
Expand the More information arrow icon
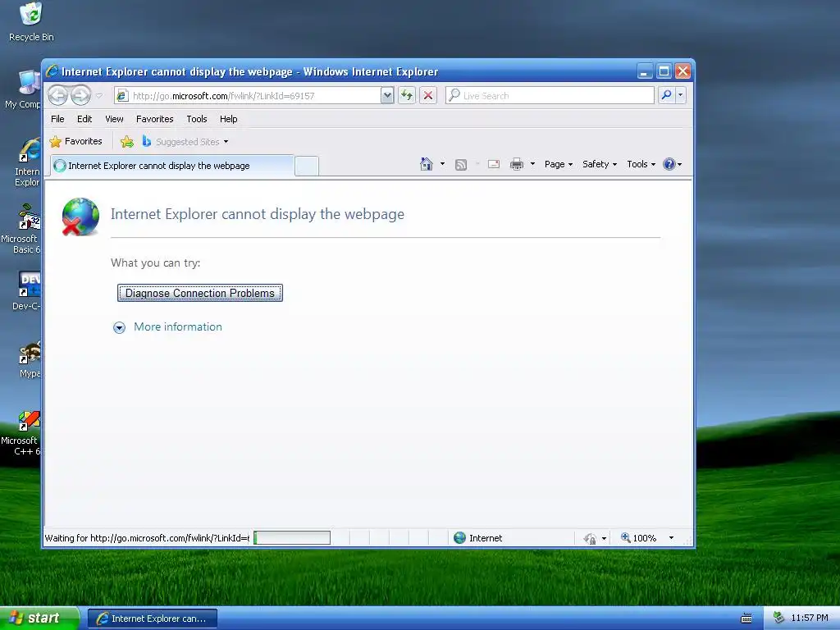[119, 327]
